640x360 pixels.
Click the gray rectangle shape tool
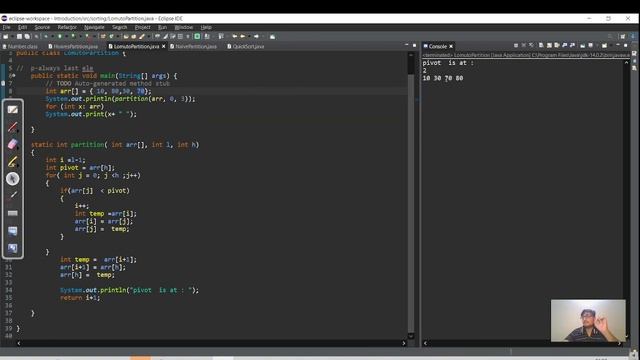tap(13, 213)
